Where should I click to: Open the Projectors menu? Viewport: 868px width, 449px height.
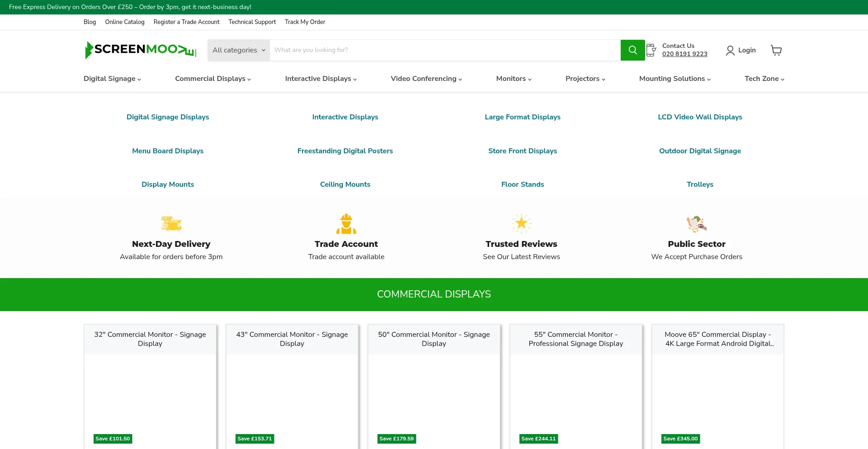[x=585, y=79]
